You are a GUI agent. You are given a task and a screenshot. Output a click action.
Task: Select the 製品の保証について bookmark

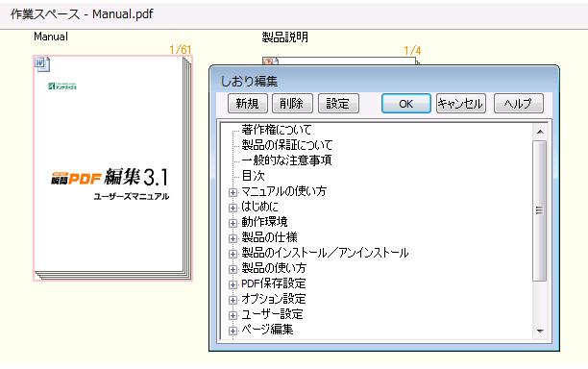tap(287, 145)
